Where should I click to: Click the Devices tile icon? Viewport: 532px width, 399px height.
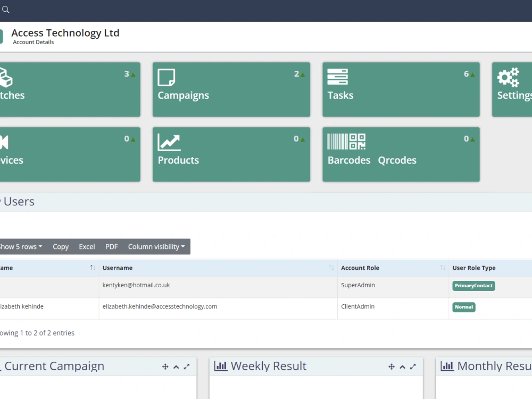pyautogui.click(x=4, y=142)
